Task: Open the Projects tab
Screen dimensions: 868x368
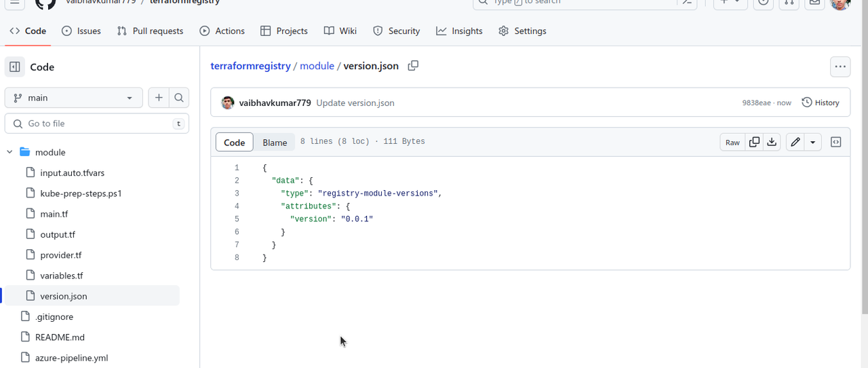Action: [x=284, y=31]
